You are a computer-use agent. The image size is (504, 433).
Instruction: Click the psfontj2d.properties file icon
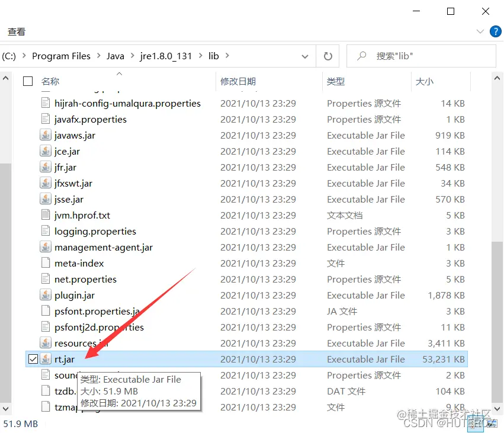point(46,327)
